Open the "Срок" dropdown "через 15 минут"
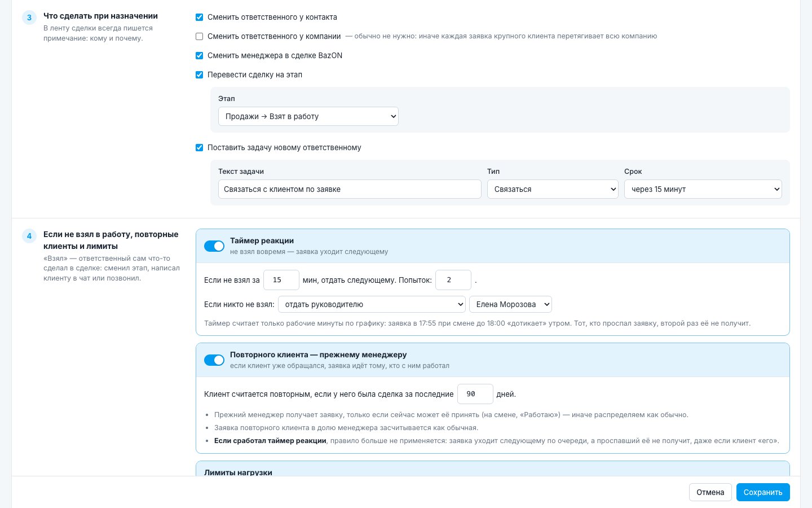 [x=703, y=189]
